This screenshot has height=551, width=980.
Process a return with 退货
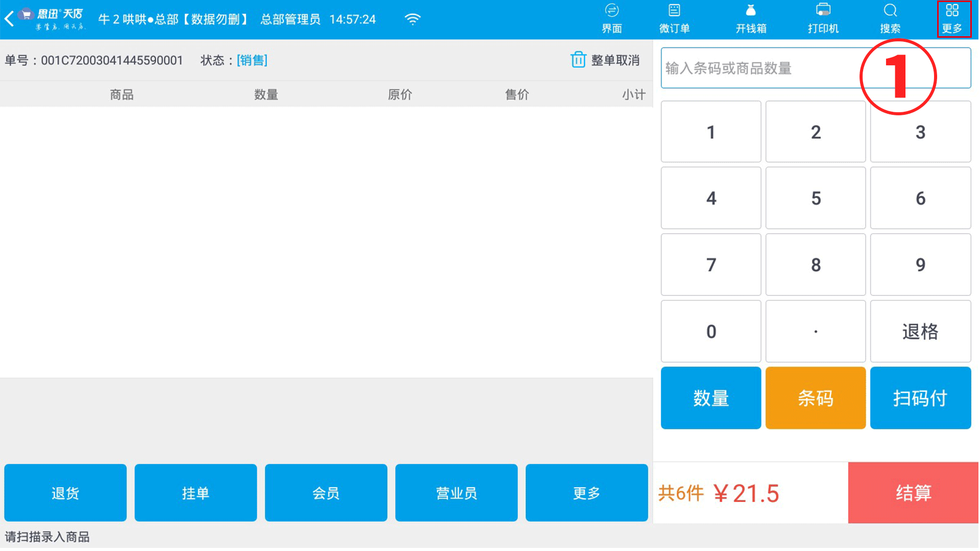65,493
